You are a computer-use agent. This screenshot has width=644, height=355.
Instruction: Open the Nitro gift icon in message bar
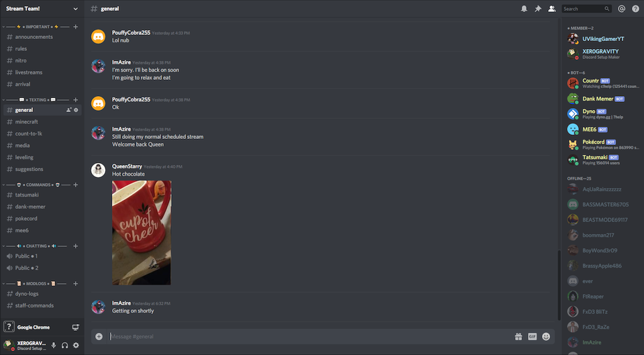coord(519,336)
